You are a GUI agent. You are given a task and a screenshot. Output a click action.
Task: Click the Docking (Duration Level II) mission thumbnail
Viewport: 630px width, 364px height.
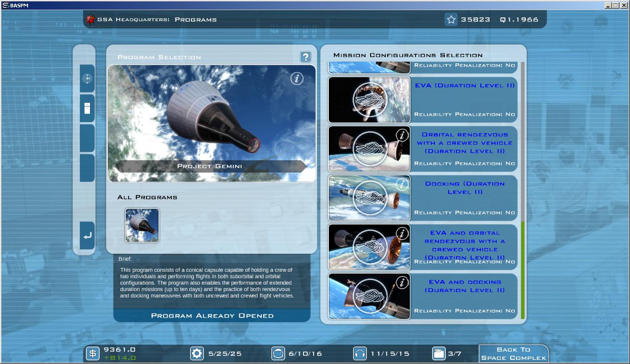tap(369, 198)
